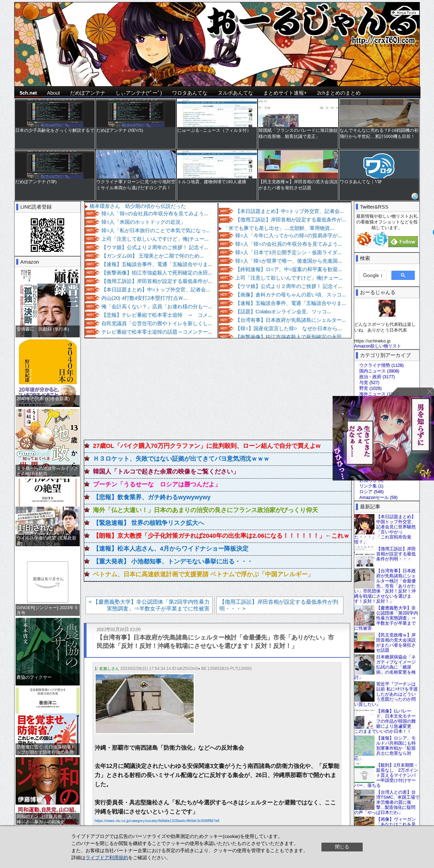Open headline H3ロケット 失敗ではない証拠
The image size is (434, 868).
click(x=181, y=459)
